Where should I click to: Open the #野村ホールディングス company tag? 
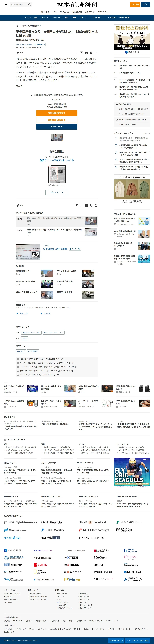[31, 333]
